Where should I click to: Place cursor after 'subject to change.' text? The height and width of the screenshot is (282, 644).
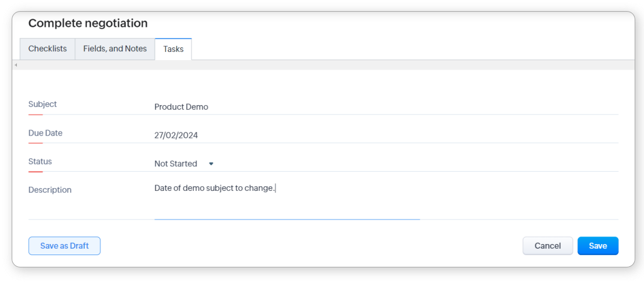(275, 188)
